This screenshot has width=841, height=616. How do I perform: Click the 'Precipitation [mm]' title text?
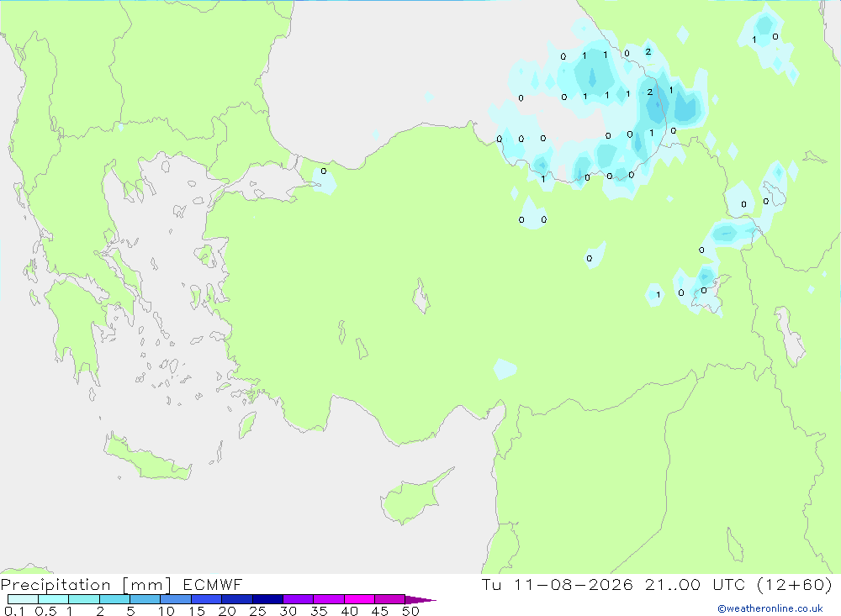click(x=86, y=585)
